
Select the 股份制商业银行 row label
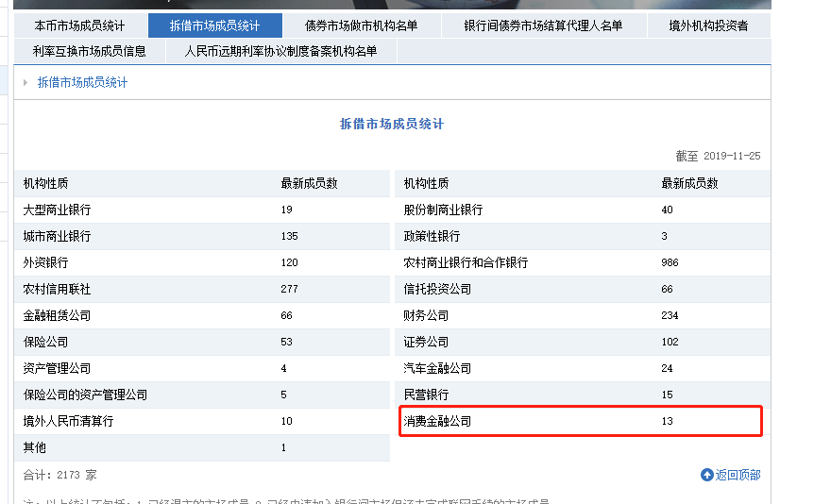443,210
